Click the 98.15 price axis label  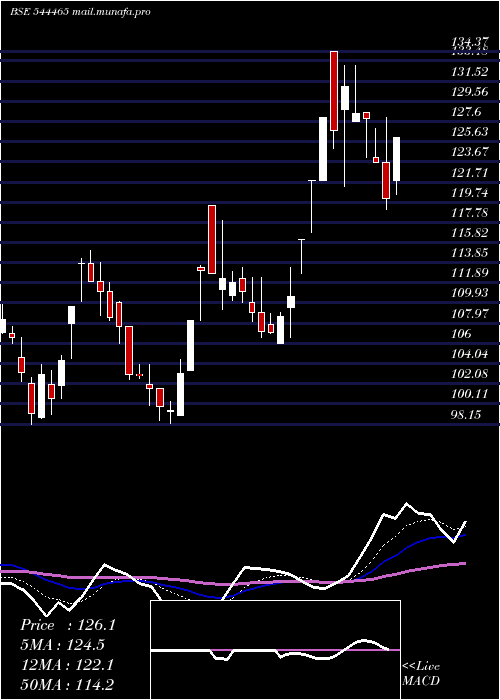pos(467,414)
